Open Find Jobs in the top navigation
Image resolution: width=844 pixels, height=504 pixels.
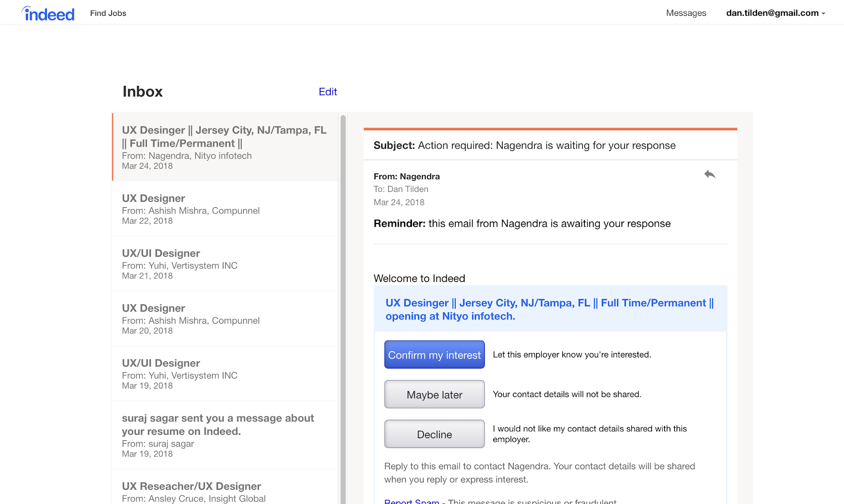point(108,13)
